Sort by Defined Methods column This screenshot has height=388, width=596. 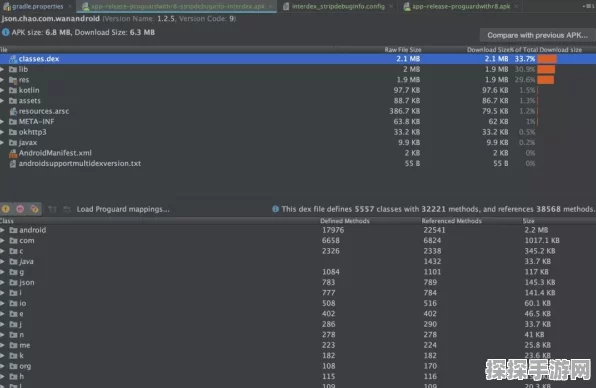click(x=345, y=221)
